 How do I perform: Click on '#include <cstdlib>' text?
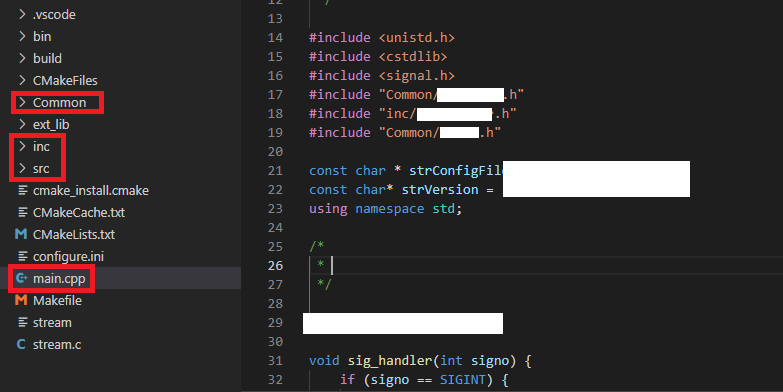coord(378,56)
